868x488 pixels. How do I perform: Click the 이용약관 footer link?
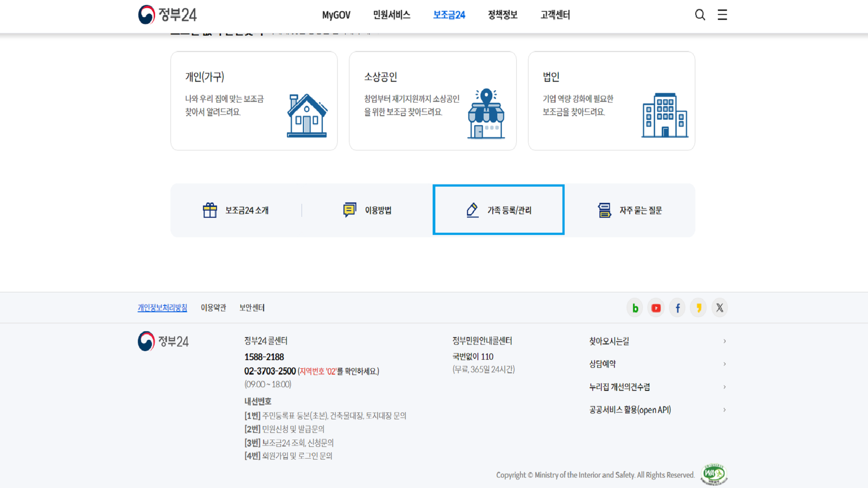click(213, 307)
